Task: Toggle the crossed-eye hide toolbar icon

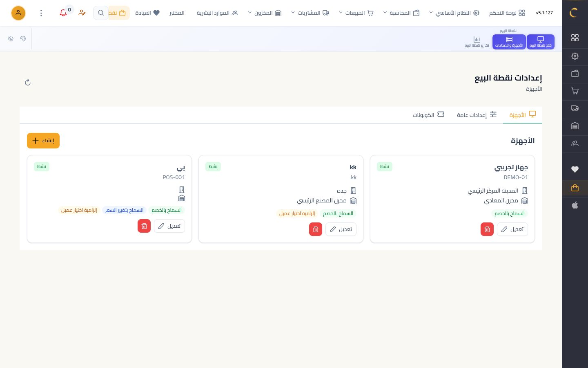Action: coord(11,38)
